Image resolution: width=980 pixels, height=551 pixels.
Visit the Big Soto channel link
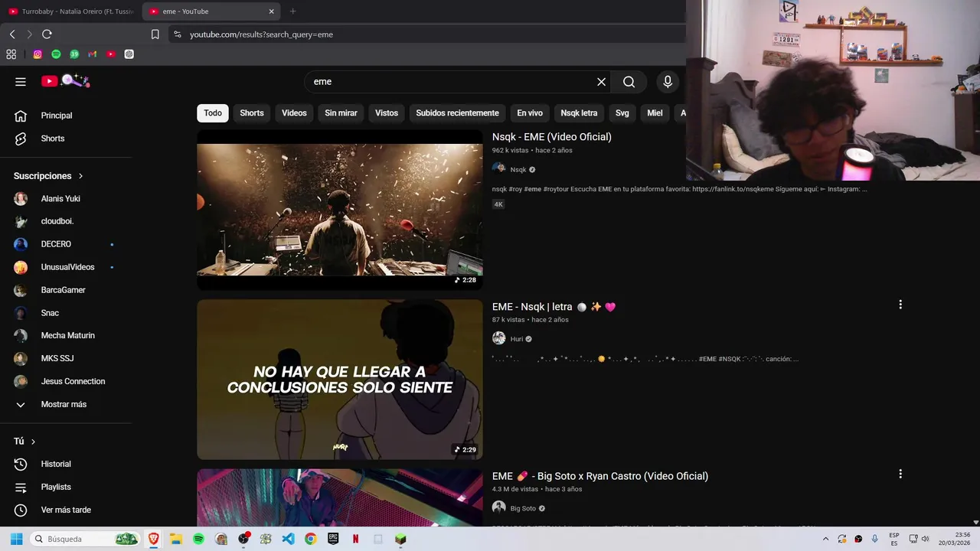523,508
